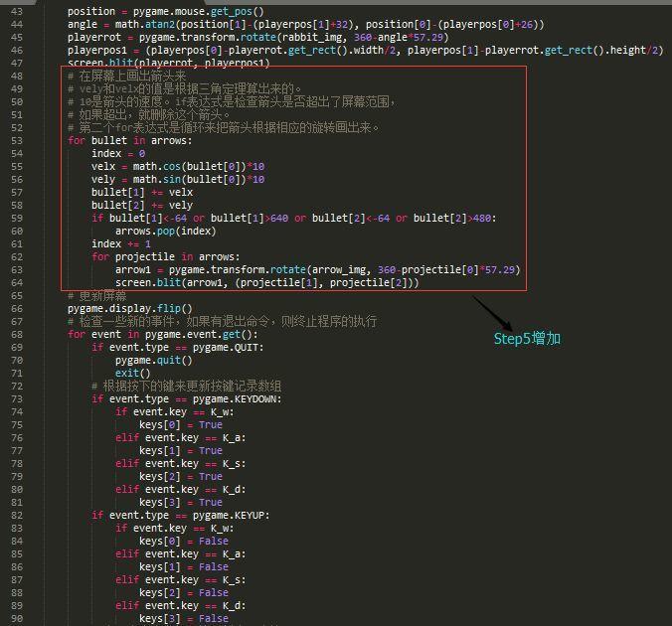
Task: Click 'if event.key == K_w:' on line 74
Action: 174,412
